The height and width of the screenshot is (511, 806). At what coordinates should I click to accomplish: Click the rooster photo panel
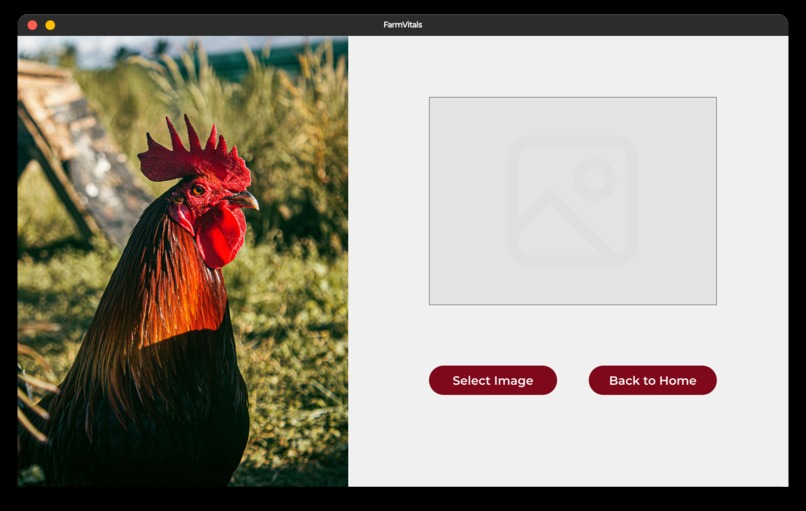tap(182, 261)
